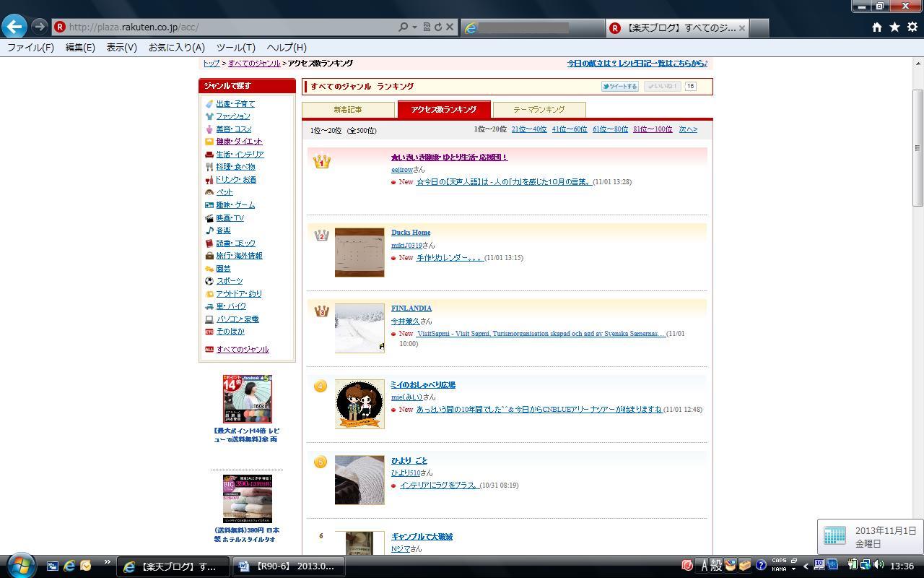This screenshot has height=578, width=924.
Task: Switch to the テーマランキング tab
Action: click(539, 110)
